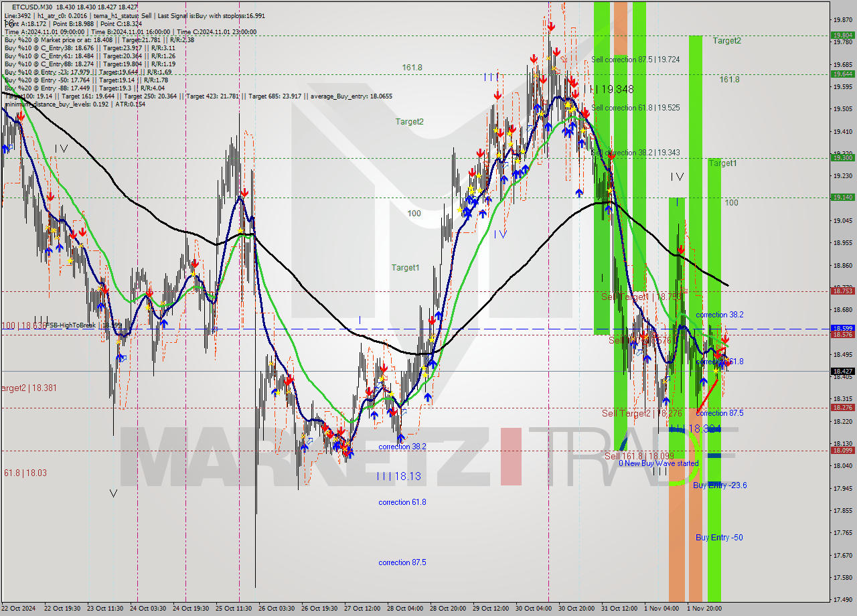Click the '25 Oct 11:30' time label
Image resolution: width=857 pixels, height=616 pixels.
(x=235, y=609)
